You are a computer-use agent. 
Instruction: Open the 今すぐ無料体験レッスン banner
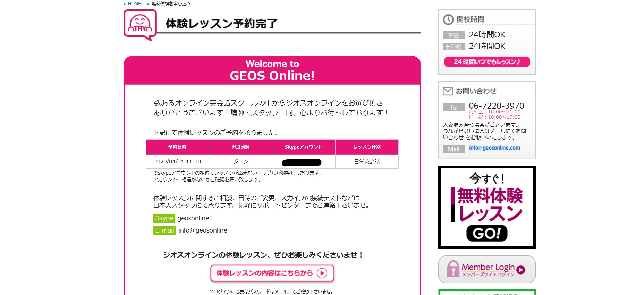[487, 207]
